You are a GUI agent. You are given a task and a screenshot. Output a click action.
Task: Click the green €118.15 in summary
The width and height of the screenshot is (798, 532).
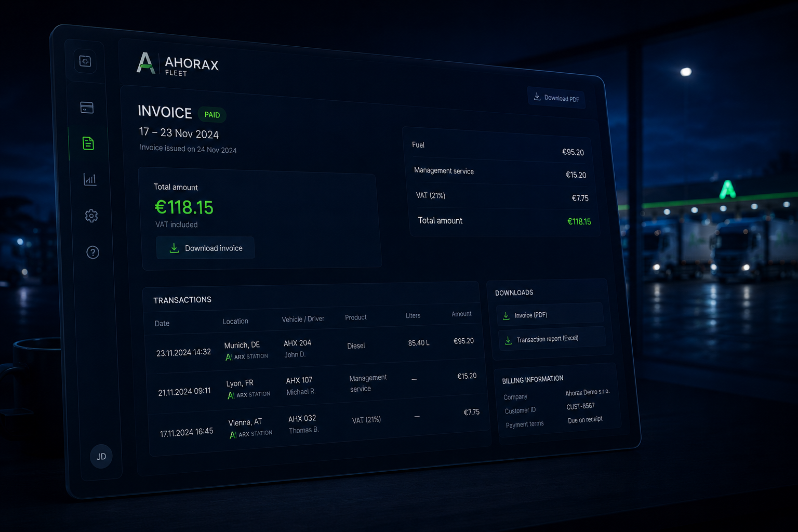[579, 221]
